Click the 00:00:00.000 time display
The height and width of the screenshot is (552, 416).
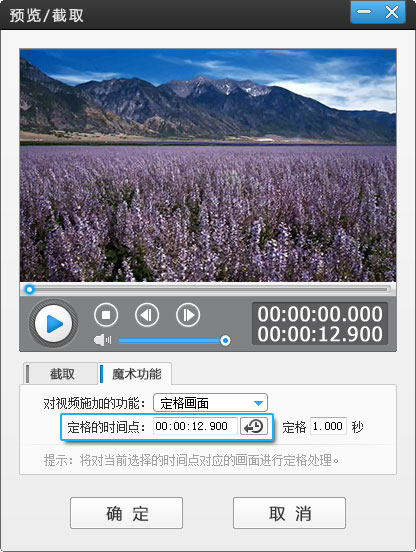pyautogui.click(x=320, y=314)
